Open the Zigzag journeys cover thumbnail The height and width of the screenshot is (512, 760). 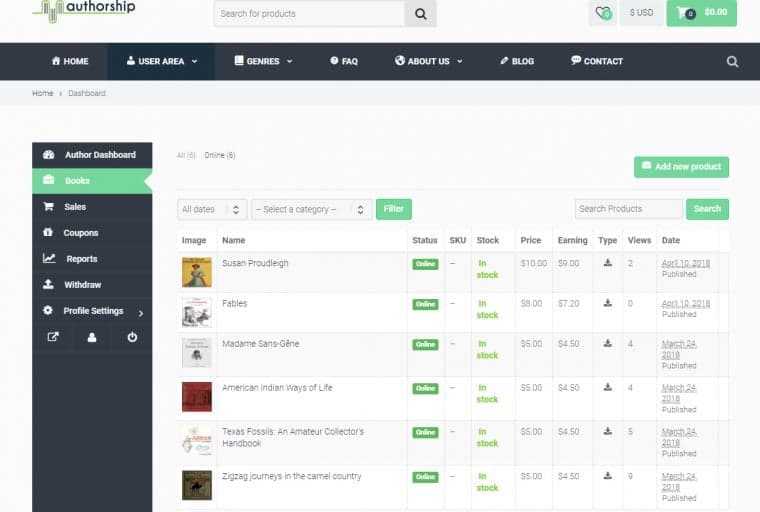197,485
